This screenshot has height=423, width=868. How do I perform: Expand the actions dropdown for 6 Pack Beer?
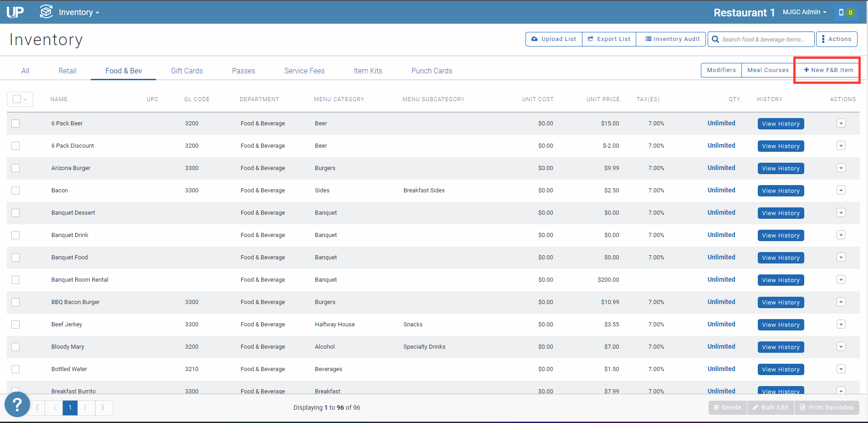[x=841, y=123]
